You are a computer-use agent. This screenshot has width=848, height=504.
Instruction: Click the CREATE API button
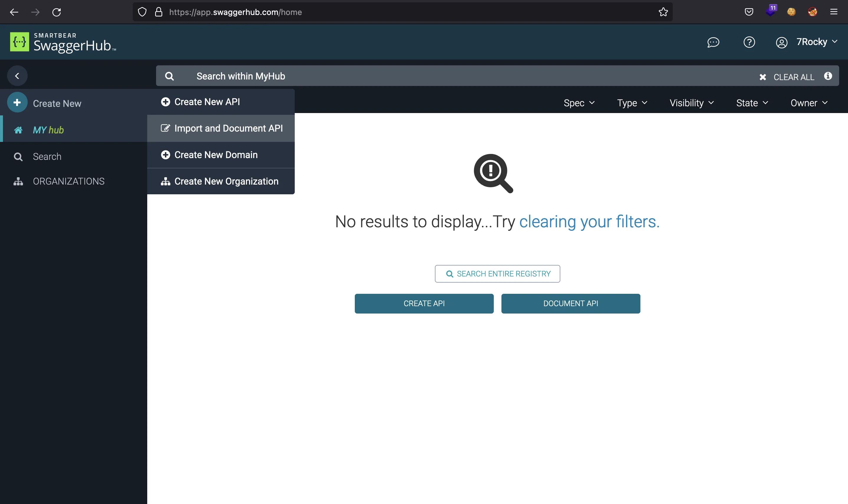424,304
